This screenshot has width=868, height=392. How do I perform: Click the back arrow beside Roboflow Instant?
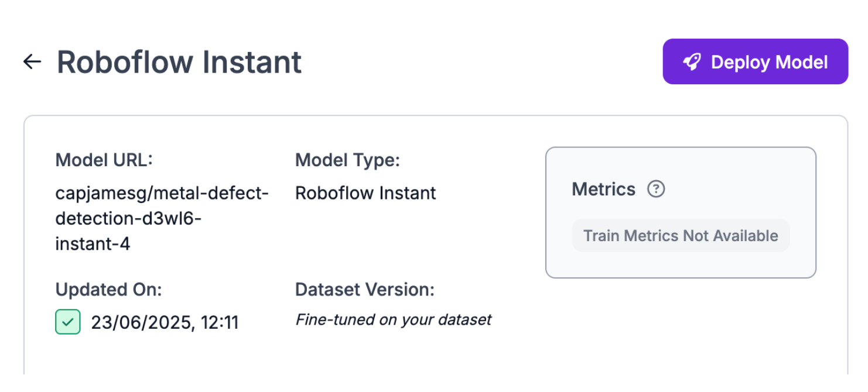[x=32, y=61]
